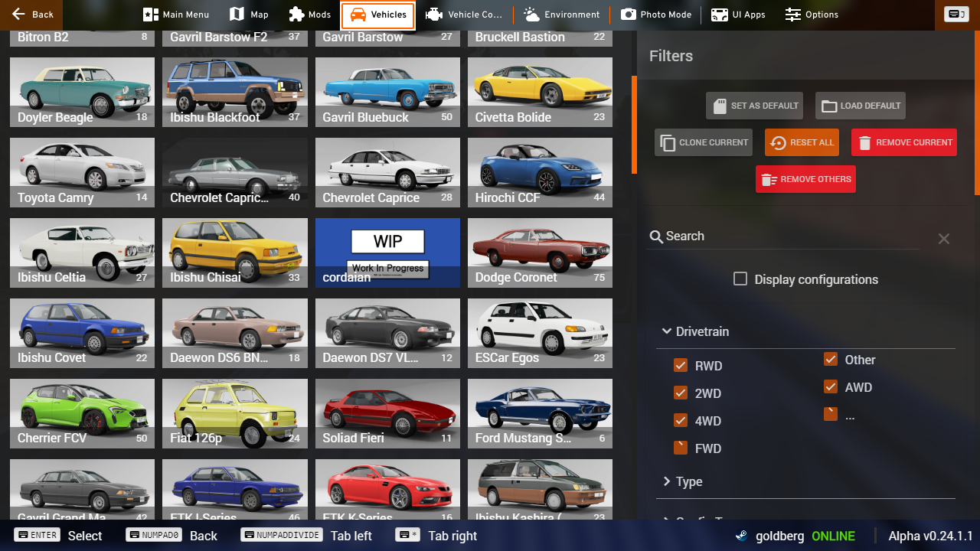Select the Ibishu Chisai vehicle

(235, 253)
